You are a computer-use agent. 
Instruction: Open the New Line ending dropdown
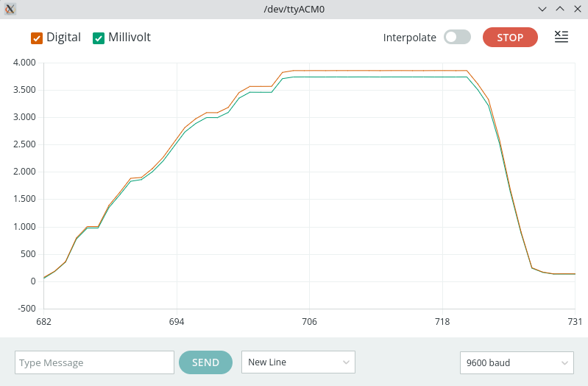click(298, 362)
